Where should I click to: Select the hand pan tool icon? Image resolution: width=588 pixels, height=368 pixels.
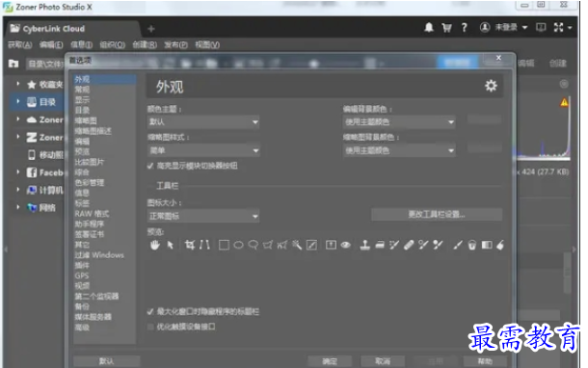tap(155, 245)
